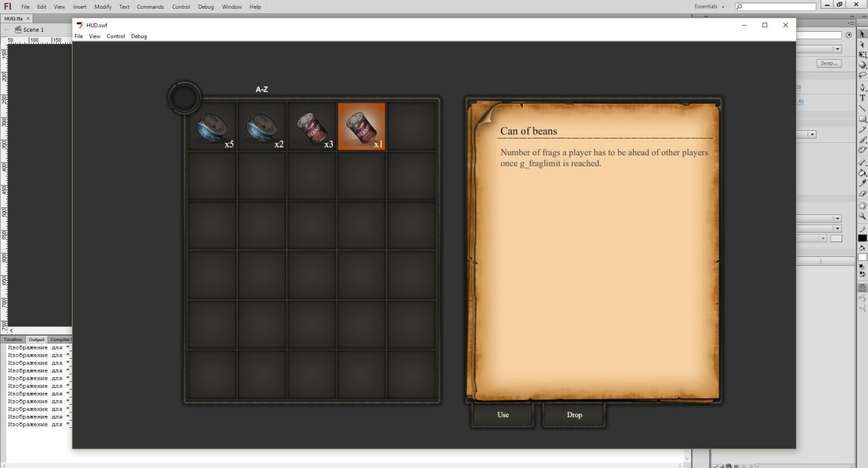Click the Use button
Screen dimensions: 868x468
click(503, 415)
